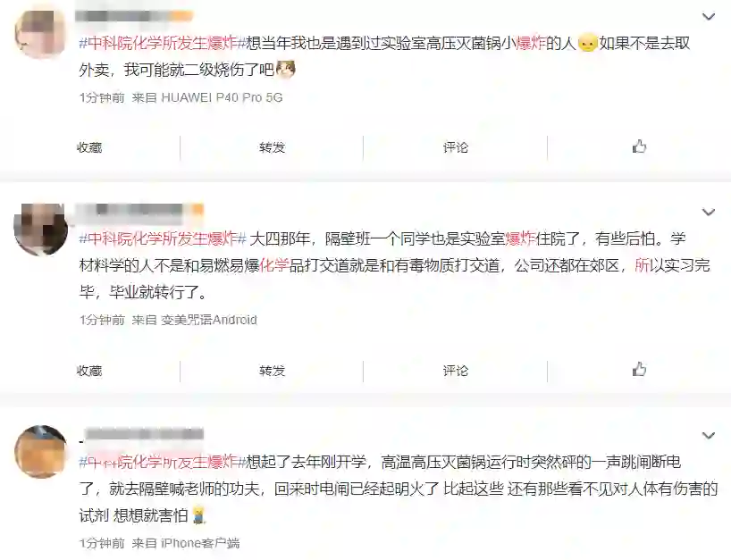Click iPhone客户端 source link
Screen dimensions: 731x560
point(200,543)
